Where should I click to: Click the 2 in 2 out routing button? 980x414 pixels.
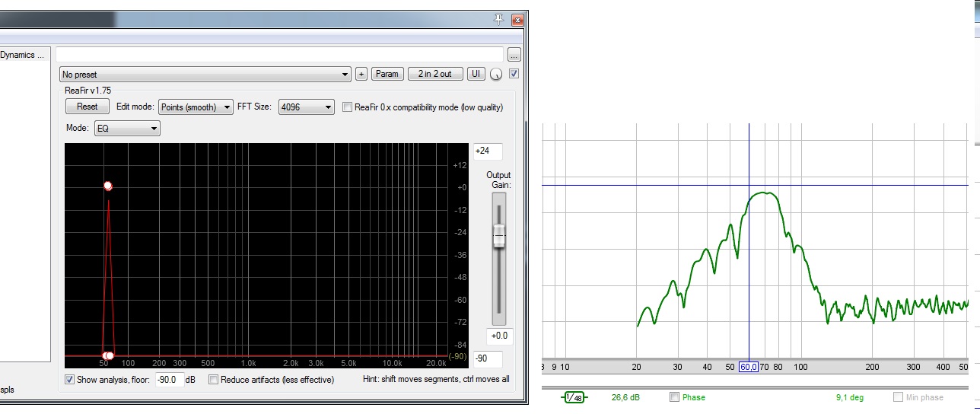434,74
